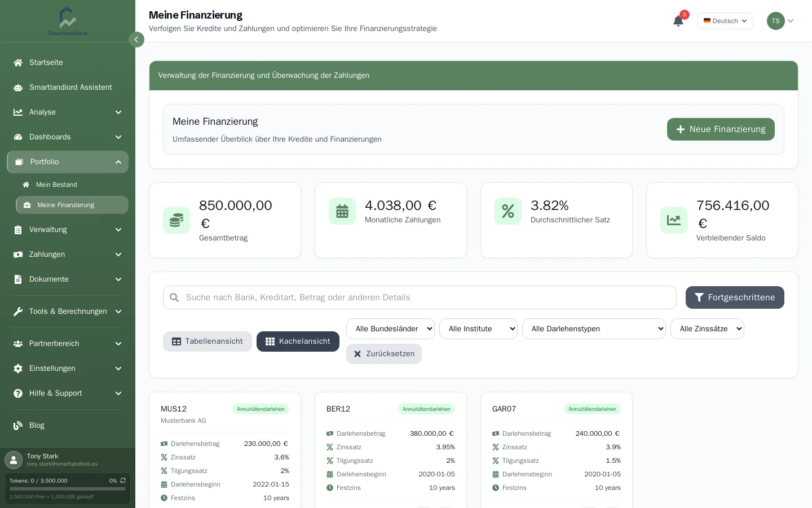Open the Alle Darlehenstypen dropdown

coord(594,329)
